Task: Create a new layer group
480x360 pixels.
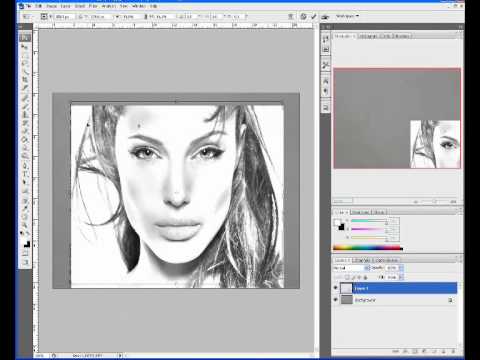Action: tap(434, 351)
